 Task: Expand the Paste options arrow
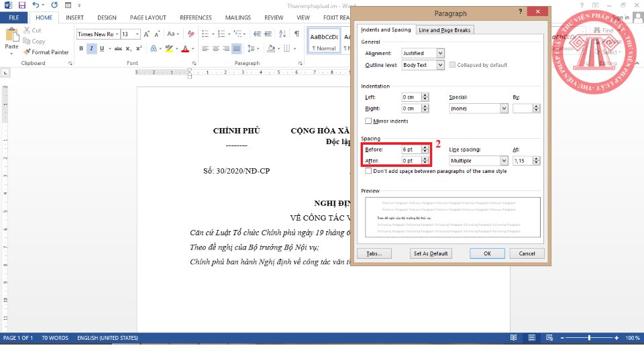[11, 54]
